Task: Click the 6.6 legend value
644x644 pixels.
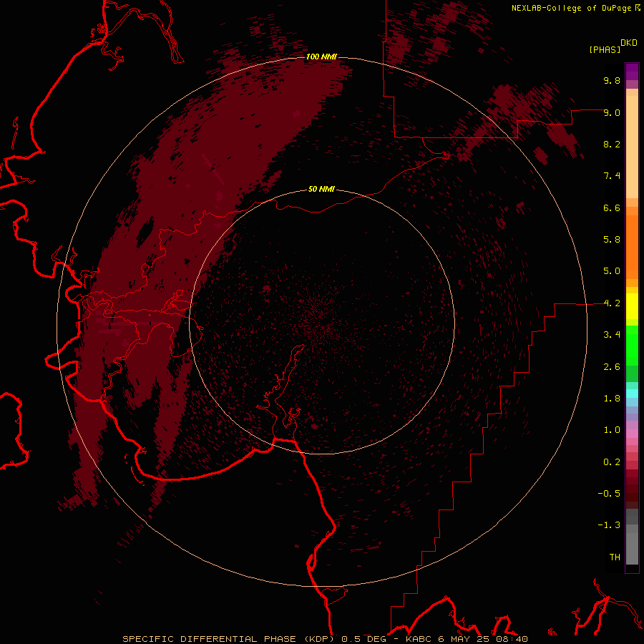Action: (x=612, y=208)
